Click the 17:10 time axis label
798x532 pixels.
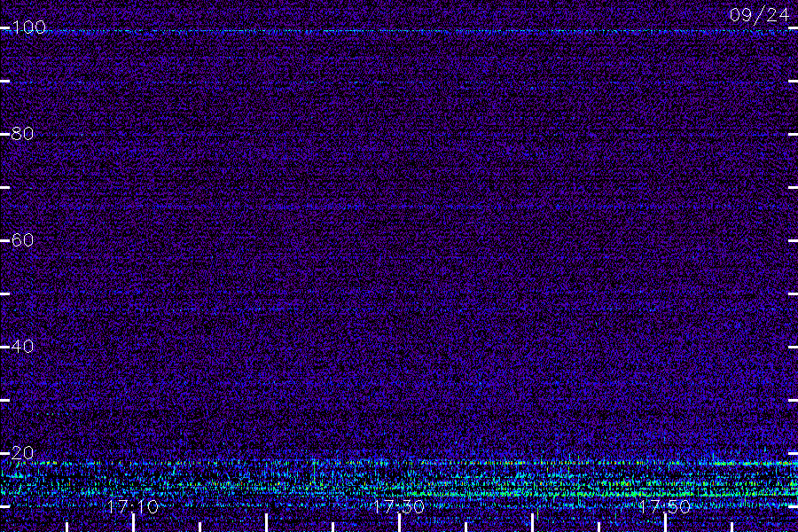tap(133, 506)
